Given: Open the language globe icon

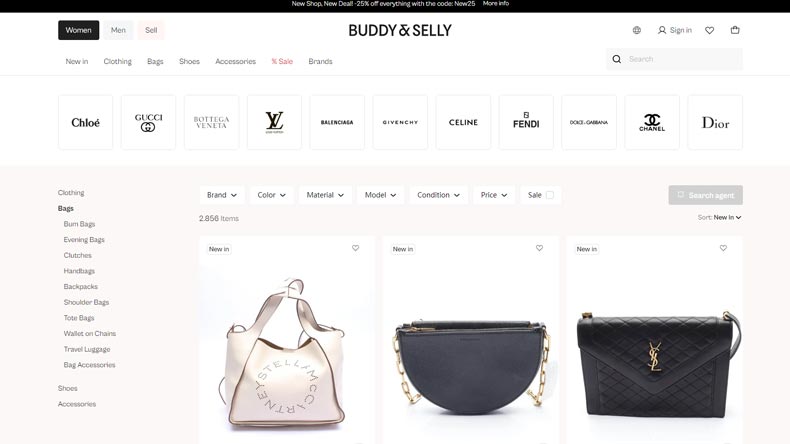Looking at the screenshot, I should point(637,30).
